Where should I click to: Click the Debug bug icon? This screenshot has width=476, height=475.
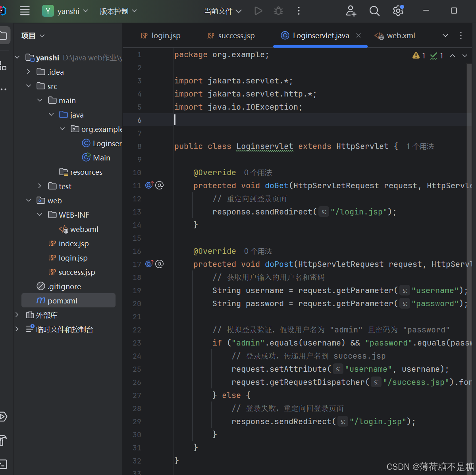tap(278, 11)
